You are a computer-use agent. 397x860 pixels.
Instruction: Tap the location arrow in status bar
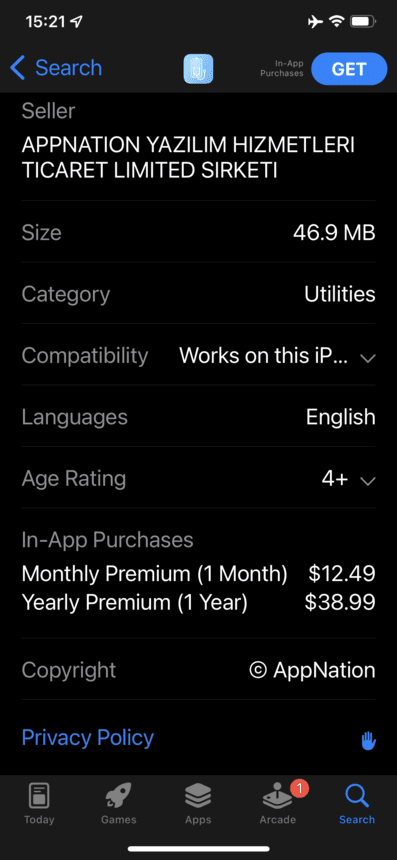click(x=77, y=21)
